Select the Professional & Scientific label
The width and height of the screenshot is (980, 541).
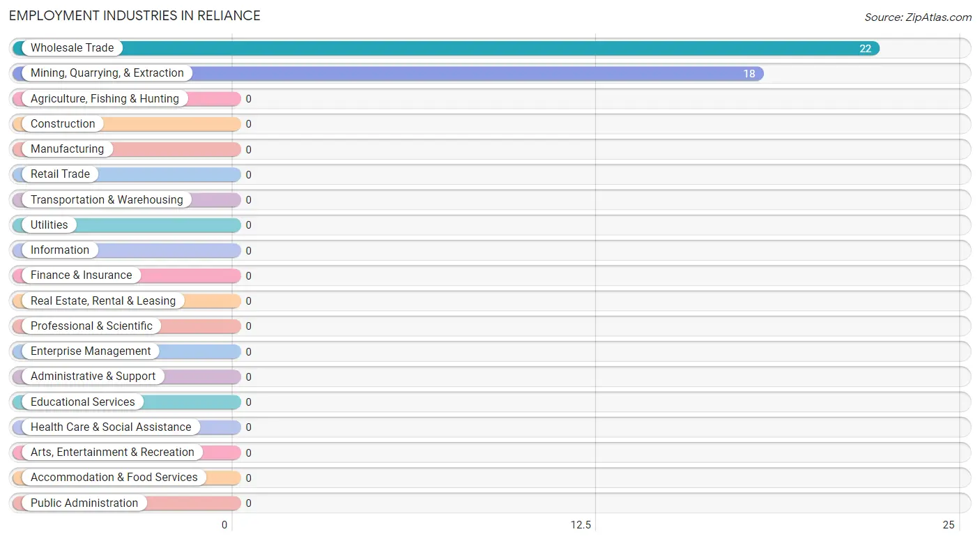pos(91,326)
